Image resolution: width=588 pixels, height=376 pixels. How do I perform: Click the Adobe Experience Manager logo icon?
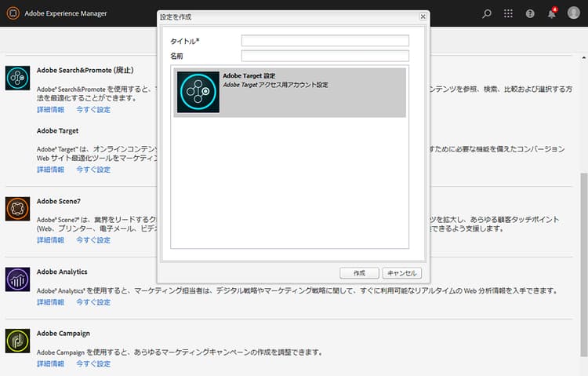coord(13,13)
